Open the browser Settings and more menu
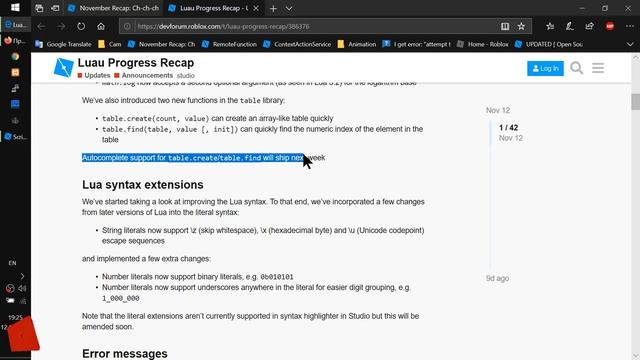The width and height of the screenshot is (640, 360). tap(630, 27)
